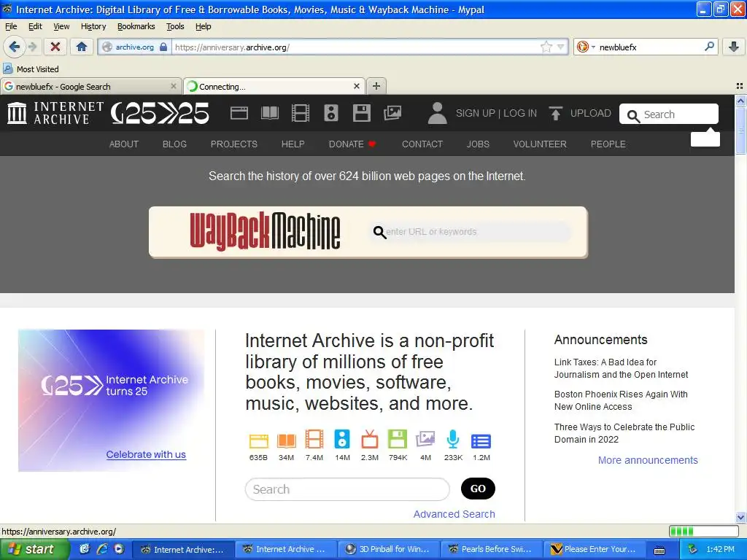The height and width of the screenshot is (560, 747).
Task: Open the 635B web pages collection icon
Action: pos(259,441)
